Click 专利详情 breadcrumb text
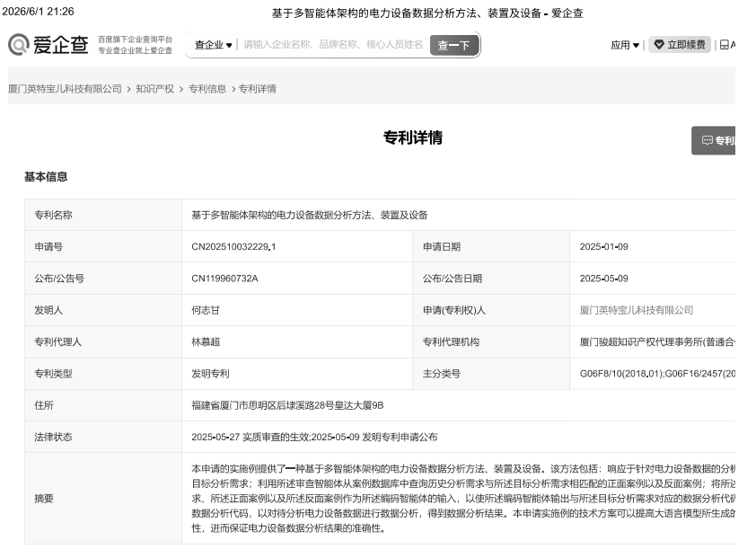The width and height of the screenshot is (756, 549). (258, 89)
